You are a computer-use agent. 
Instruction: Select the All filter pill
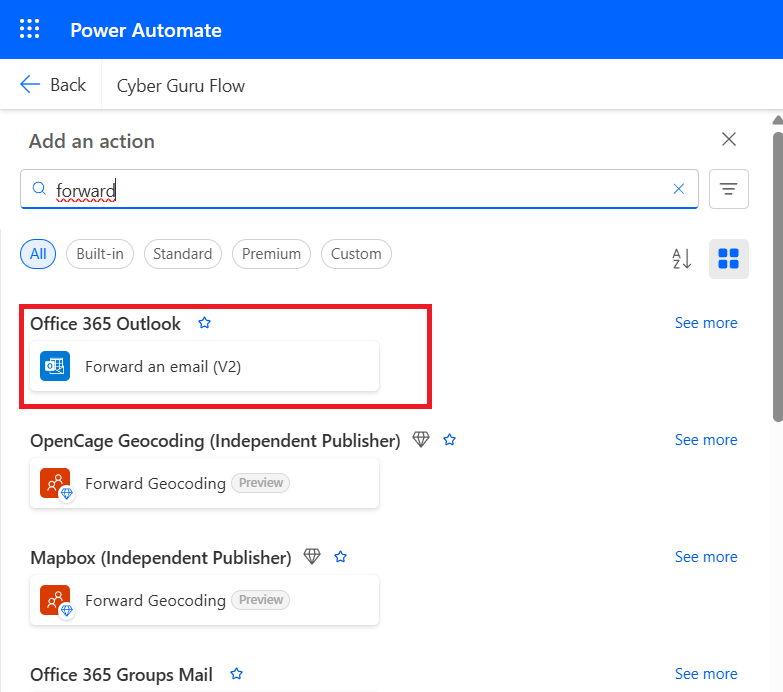point(38,254)
